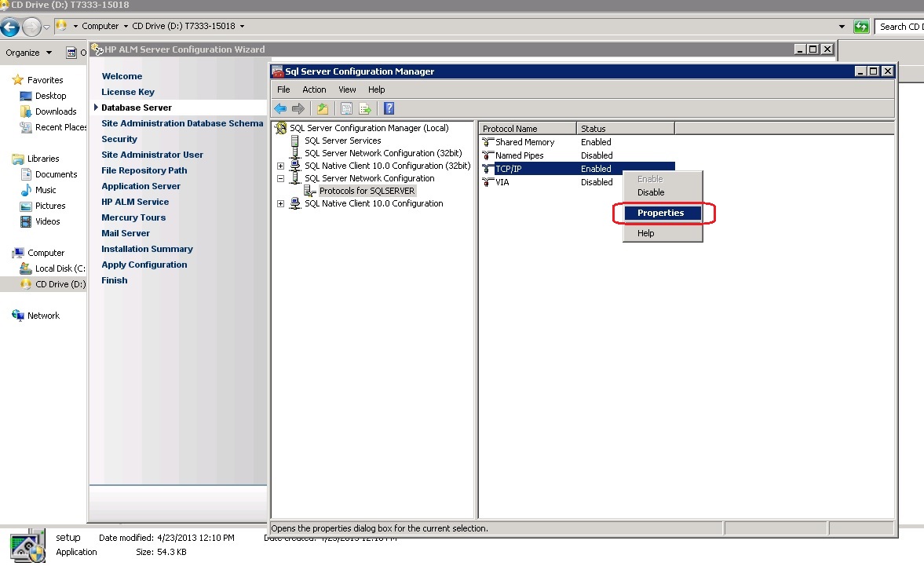This screenshot has width=924, height=566.
Task: Click the Music library icon
Action: pos(26,190)
